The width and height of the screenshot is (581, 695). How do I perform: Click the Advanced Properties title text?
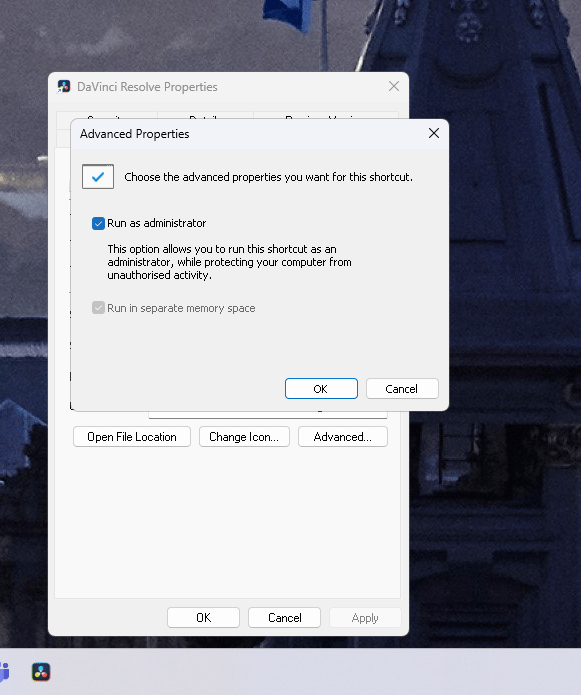pos(134,134)
